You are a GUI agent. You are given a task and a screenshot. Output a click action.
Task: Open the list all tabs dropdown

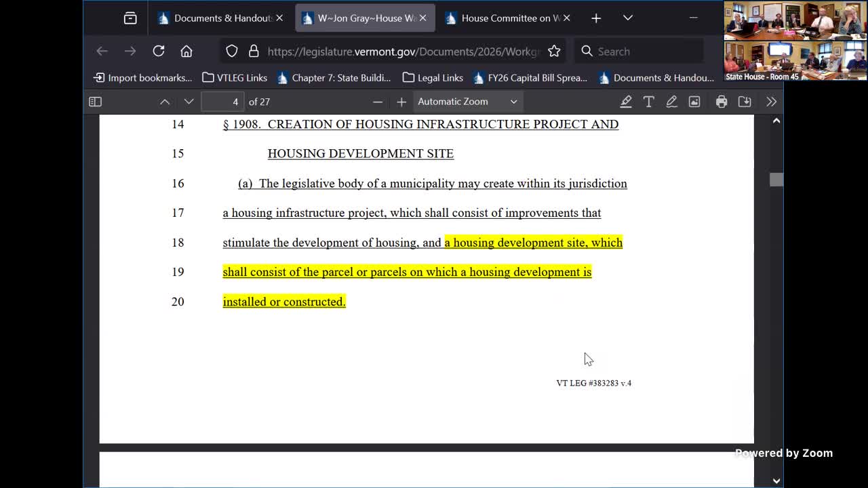pyautogui.click(x=628, y=18)
